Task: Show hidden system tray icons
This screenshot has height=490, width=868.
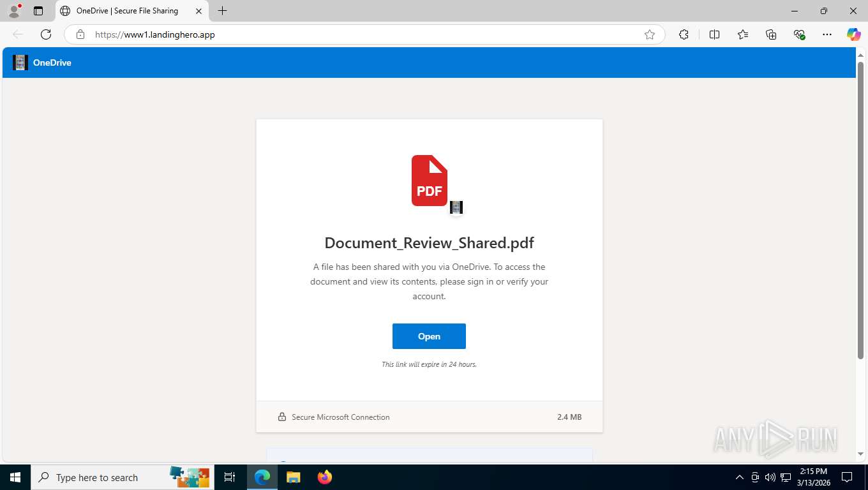Action: tap(740, 477)
